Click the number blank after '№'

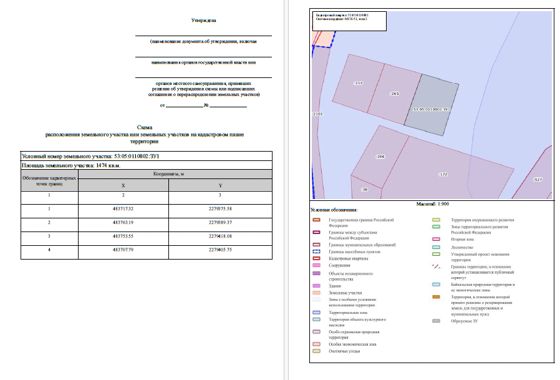(228, 106)
